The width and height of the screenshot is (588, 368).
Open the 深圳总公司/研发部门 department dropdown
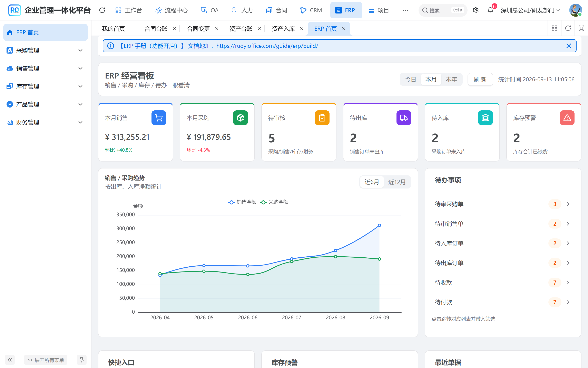(x=530, y=10)
